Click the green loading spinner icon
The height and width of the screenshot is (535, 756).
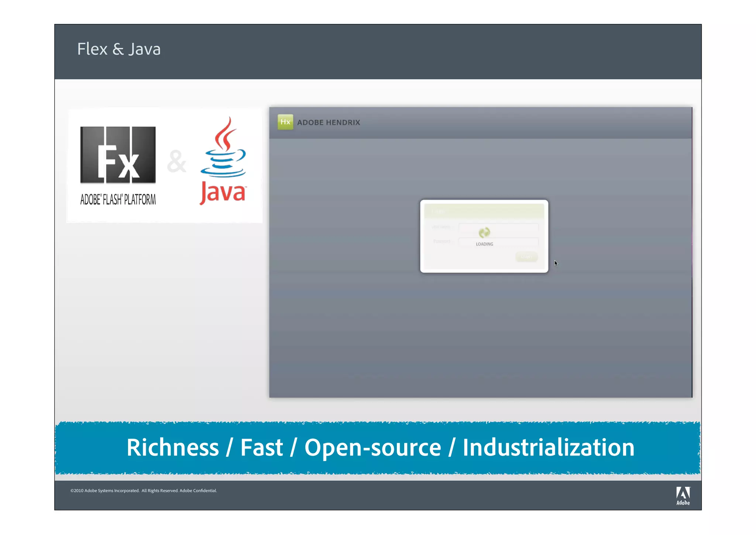point(484,232)
